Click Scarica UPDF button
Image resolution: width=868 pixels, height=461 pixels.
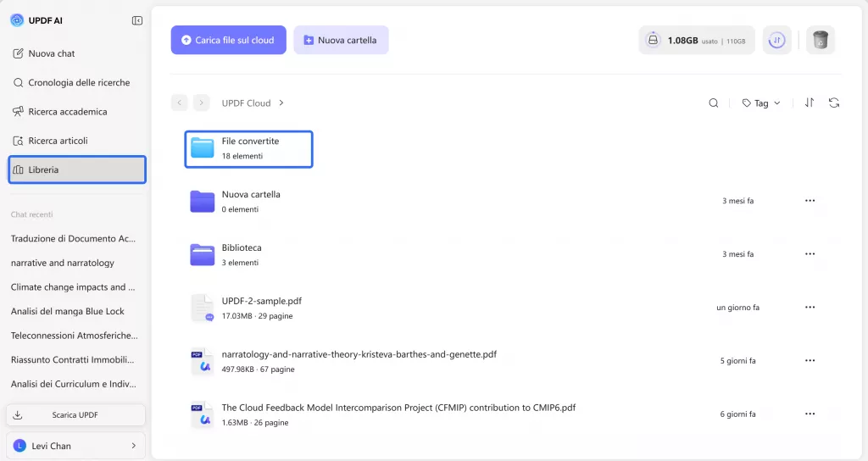pos(75,415)
